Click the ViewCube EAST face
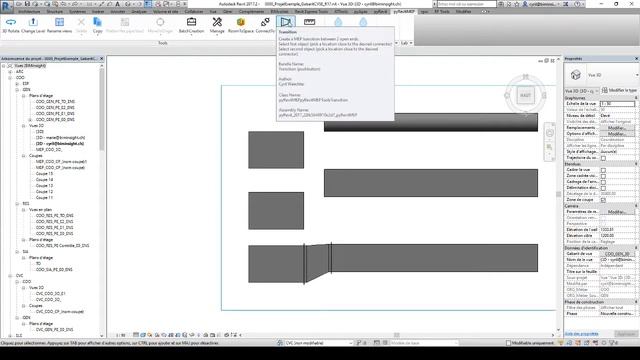Image resolution: width=640 pixels, height=360 pixels. click(525, 95)
